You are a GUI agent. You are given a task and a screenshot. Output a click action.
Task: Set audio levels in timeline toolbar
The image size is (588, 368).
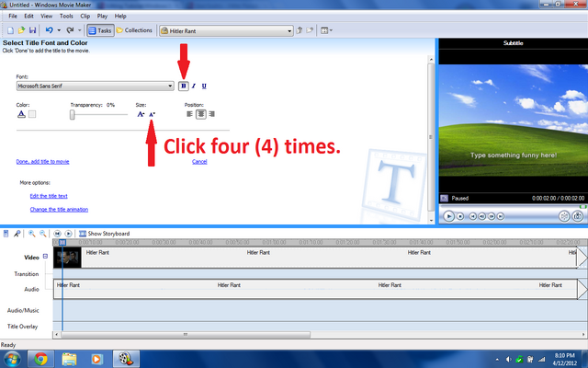tap(6, 234)
